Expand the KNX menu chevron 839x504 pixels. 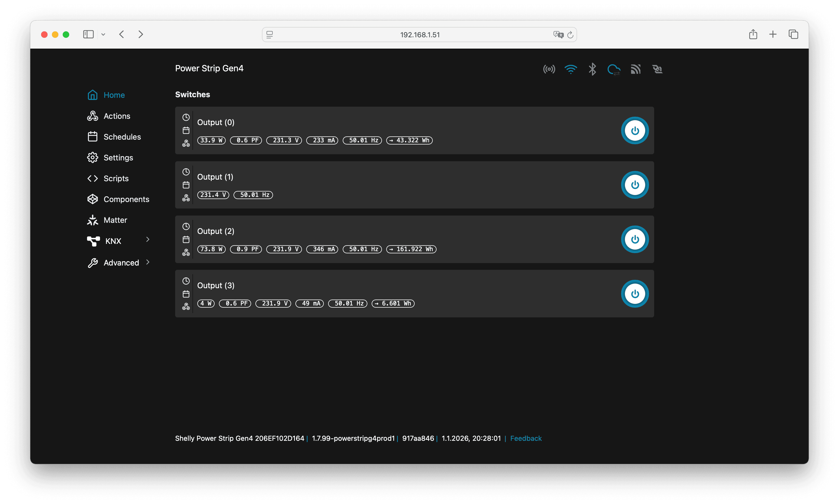click(148, 239)
